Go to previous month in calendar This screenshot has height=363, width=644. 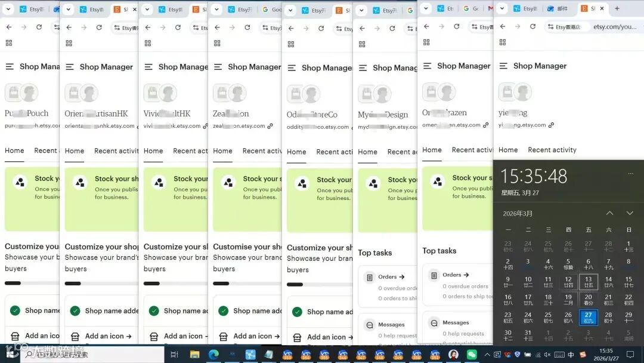point(610,213)
